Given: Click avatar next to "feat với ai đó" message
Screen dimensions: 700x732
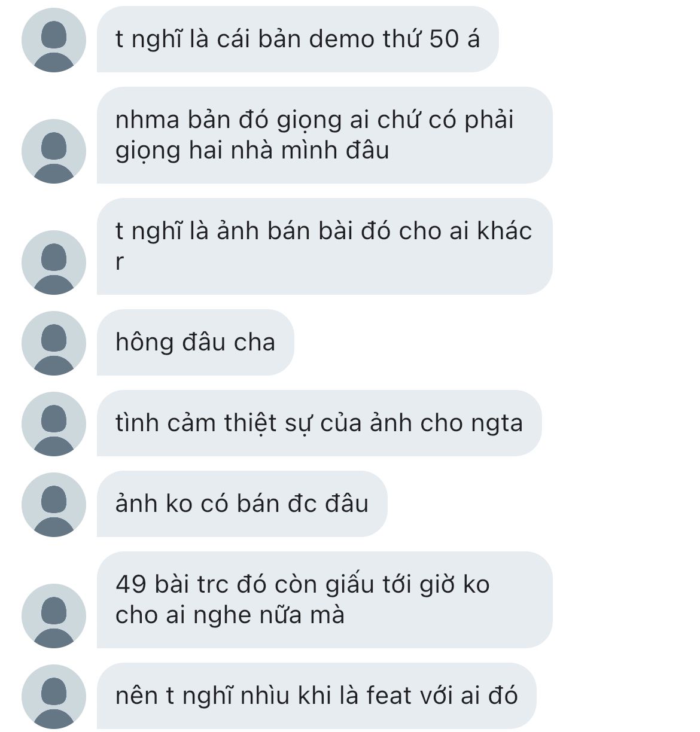Looking at the screenshot, I should (54, 697).
